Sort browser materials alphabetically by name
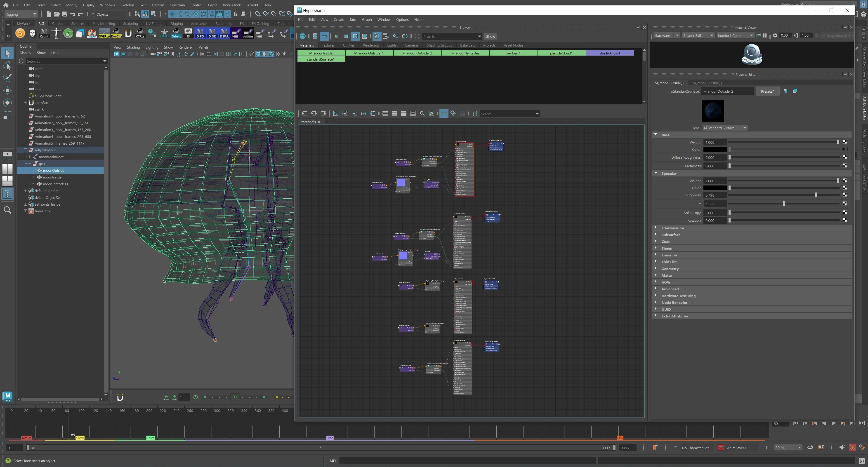 377,36
